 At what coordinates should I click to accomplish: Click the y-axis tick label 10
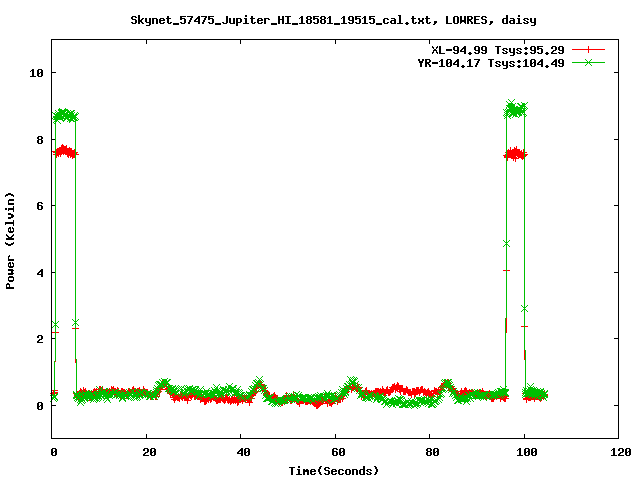[36, 73]
